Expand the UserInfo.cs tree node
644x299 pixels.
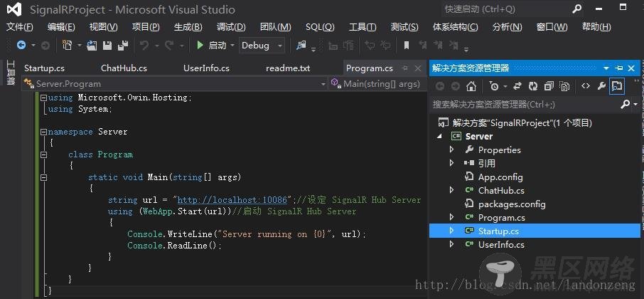(452, 245)
